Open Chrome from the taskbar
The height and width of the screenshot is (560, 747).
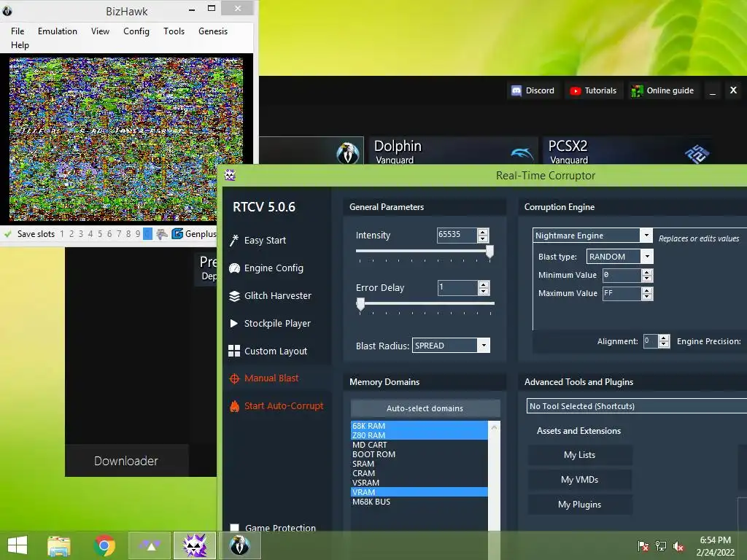pyautogui.click(x=104, y=545)
